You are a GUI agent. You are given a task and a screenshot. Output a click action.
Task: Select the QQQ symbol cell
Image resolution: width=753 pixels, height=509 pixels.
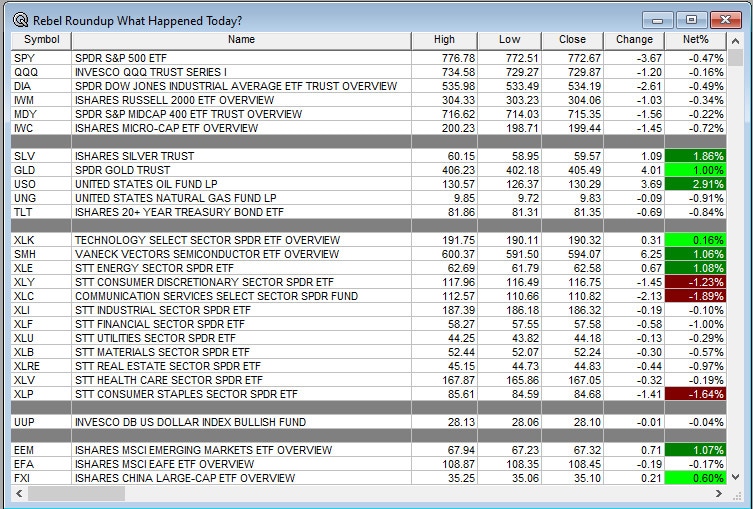pos(41,72)
